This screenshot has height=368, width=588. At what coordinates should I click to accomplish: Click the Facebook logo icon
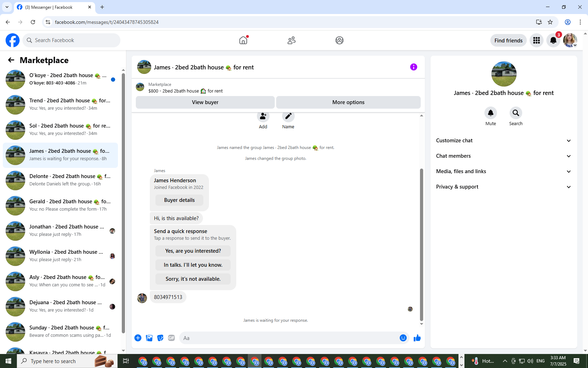(x=13, y=40)
